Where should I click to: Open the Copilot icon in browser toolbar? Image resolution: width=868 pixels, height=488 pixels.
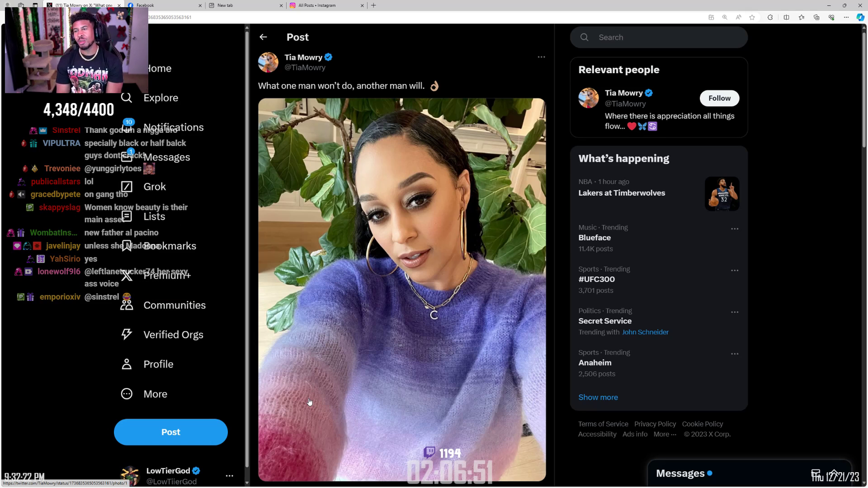(x=860, y=17)
